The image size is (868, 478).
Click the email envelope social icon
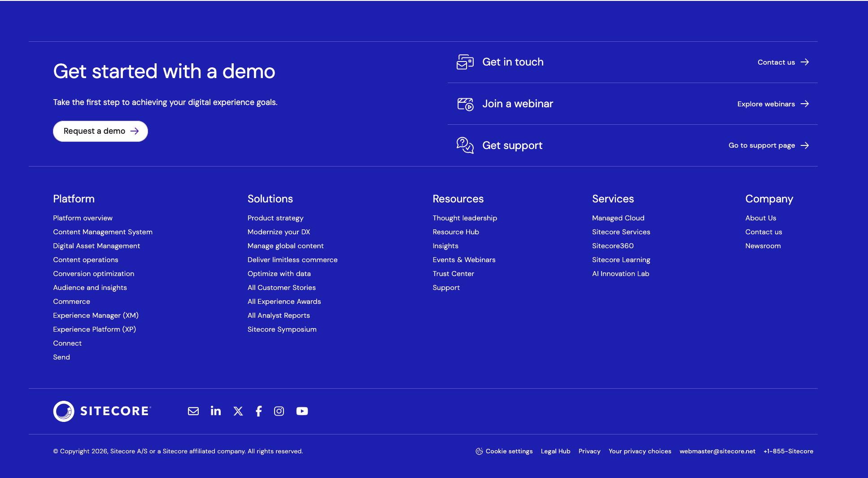click(193, 411)
